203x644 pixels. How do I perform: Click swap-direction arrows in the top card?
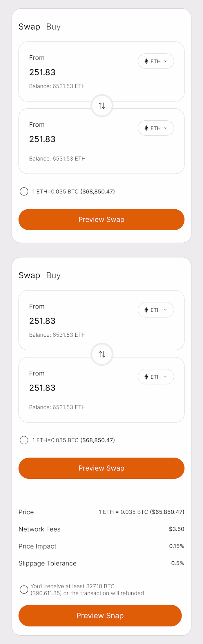(x=102, y=106)
